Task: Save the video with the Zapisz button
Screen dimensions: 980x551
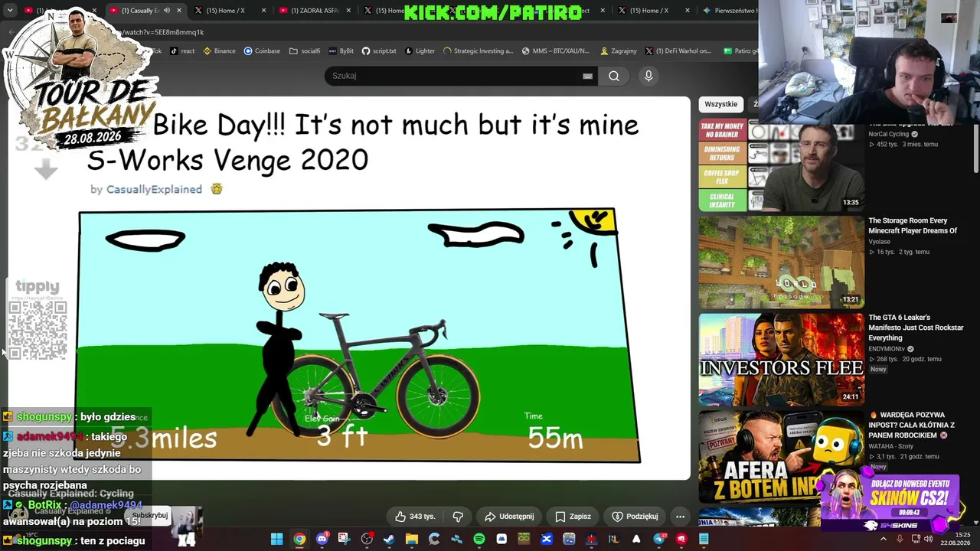Action: click(573, 517)
